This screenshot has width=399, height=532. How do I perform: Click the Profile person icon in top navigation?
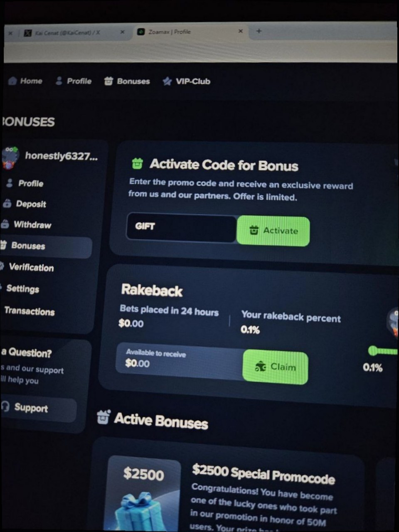(x=59, y=81)
